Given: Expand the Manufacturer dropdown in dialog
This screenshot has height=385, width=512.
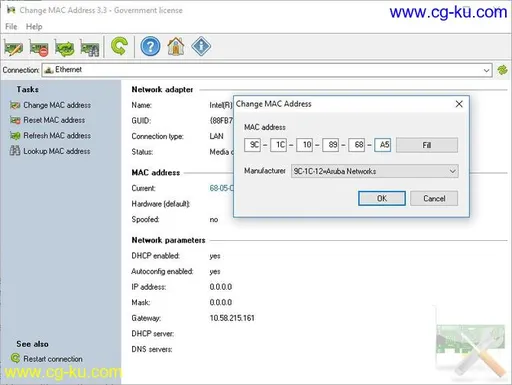Looking at the screenshot, I should (452, 171).
